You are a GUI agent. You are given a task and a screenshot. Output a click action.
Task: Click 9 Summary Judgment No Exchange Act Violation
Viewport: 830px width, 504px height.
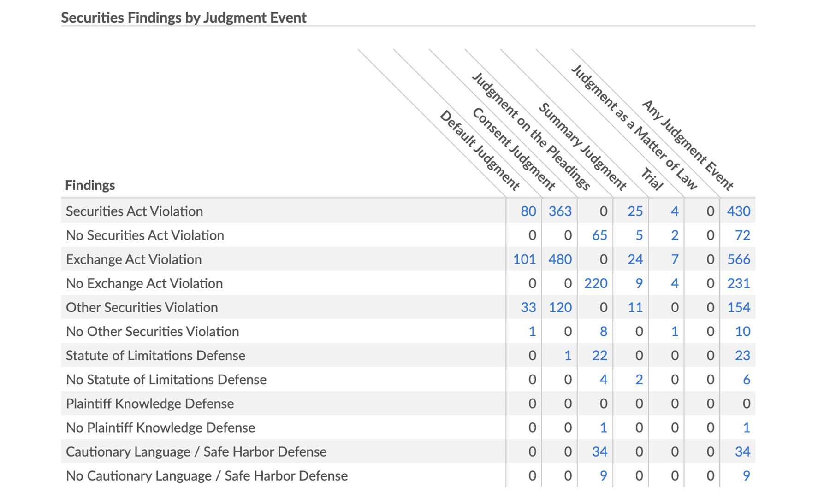(639, 283)
